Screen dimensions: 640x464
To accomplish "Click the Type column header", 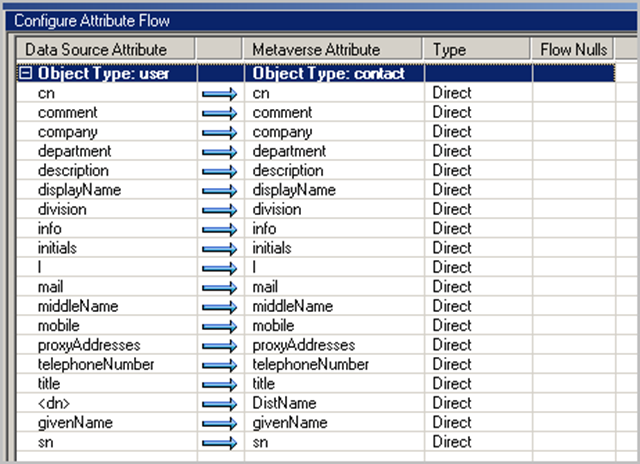I will click(449, 49).
